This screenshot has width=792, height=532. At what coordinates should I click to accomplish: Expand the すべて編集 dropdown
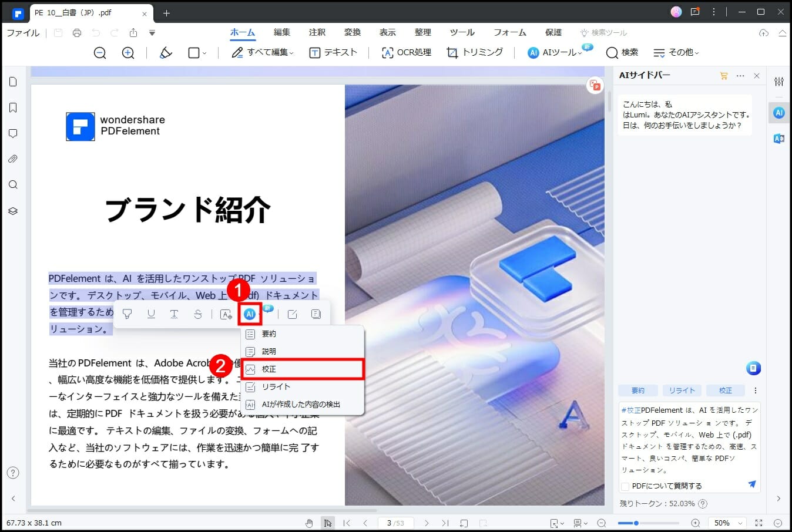point(263,53)
